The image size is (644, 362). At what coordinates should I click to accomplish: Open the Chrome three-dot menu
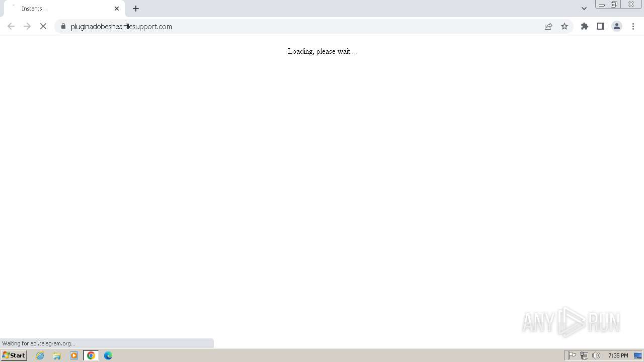pyautogui.click(x=633, y=26)
